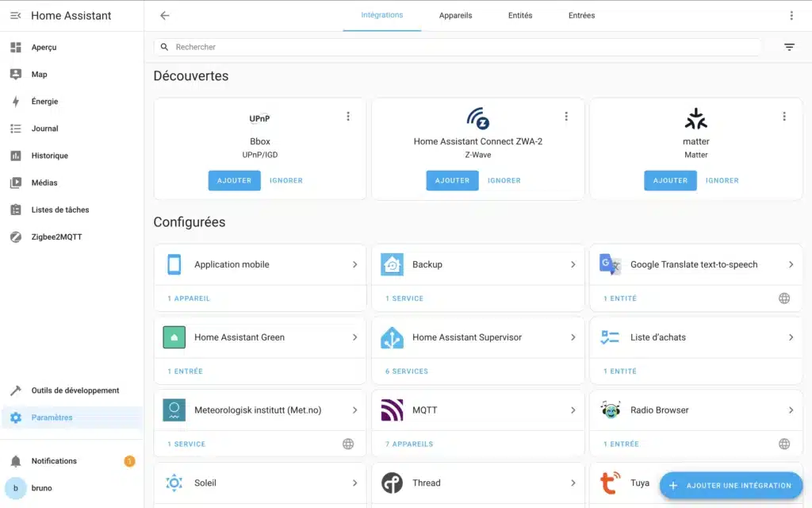Add Home Assistant Connect ZWA-2
Viewport: 812px width, 508px height.
[453, 180]
